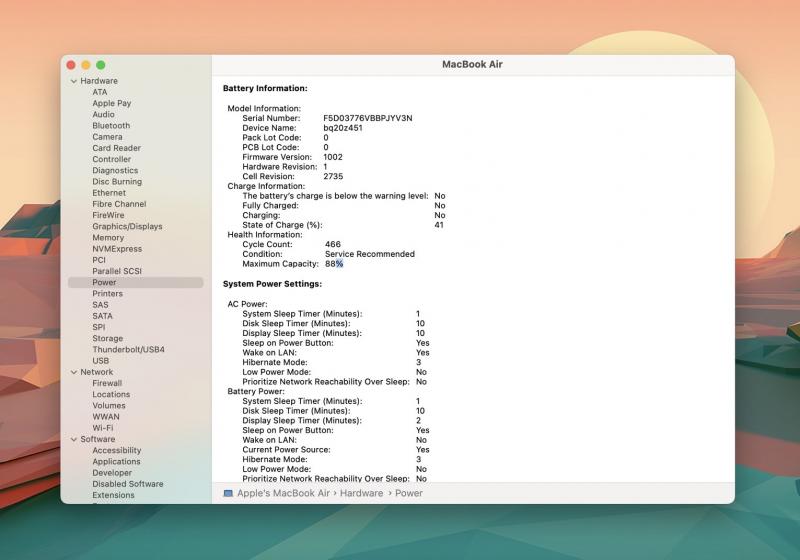Screen dimensions: 800x560
Task: Select SATA in the sidebar
Action: [x=103, y=317]
